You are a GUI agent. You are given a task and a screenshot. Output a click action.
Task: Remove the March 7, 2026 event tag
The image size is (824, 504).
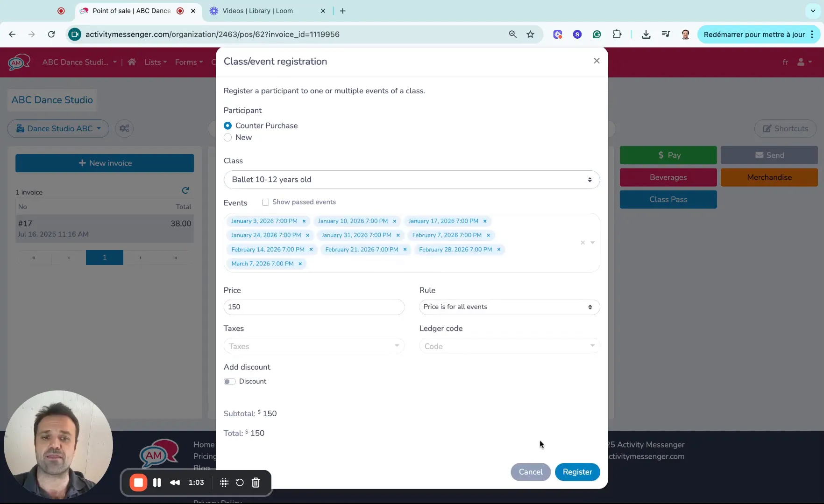coord(300,264)
